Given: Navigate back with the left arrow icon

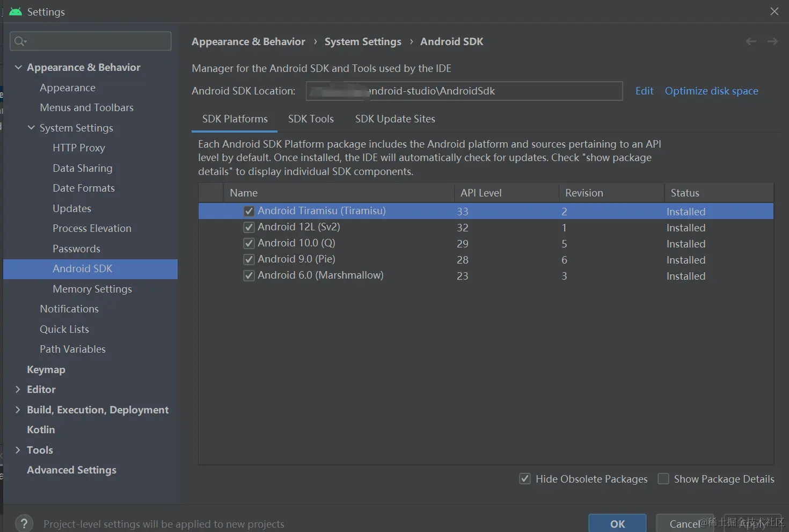Looking at the screenshot, I should click(751, 41).
